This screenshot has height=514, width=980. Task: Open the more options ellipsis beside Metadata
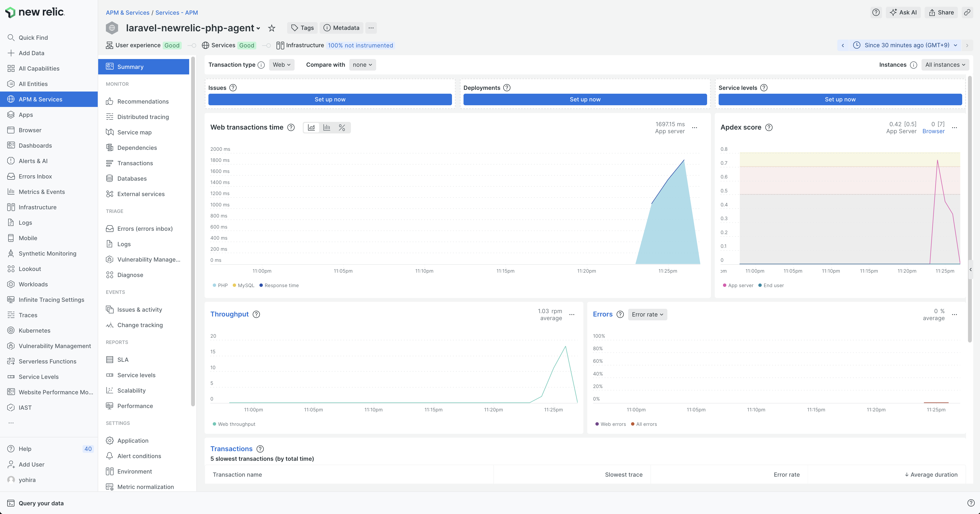click(x=371, y=28)
